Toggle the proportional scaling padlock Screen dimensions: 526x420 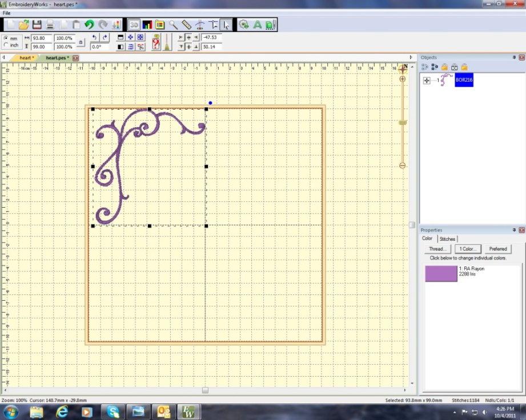tap(82, 42)
